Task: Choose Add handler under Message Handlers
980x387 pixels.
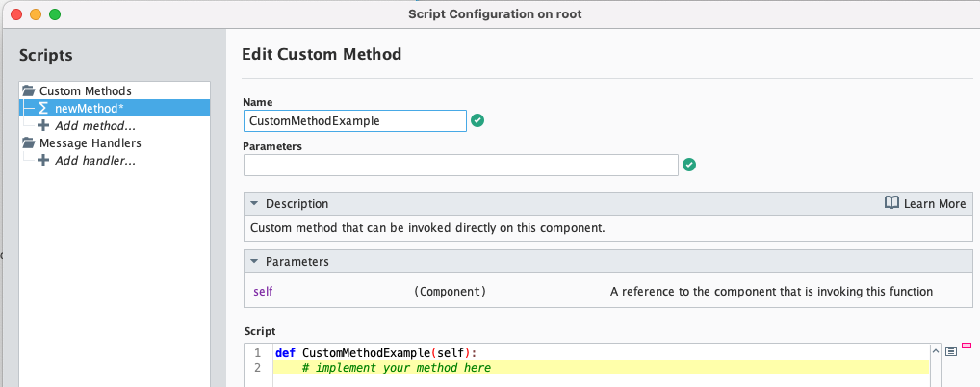Action: (x=94, y=160)
